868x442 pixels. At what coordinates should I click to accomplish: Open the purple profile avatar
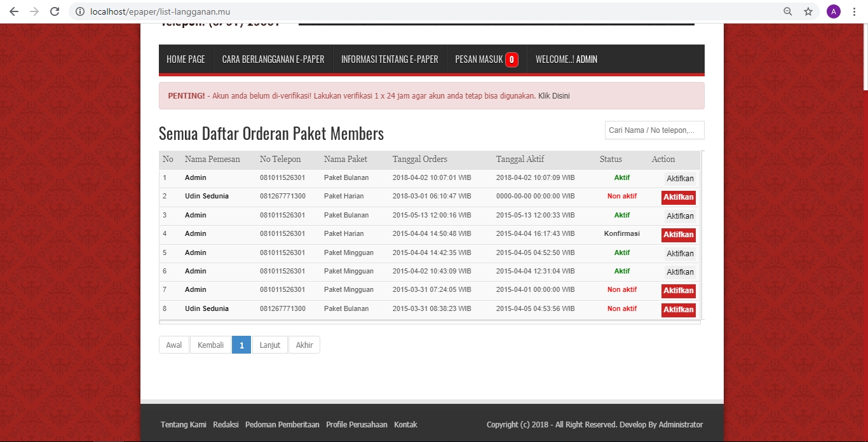[833, 11]
